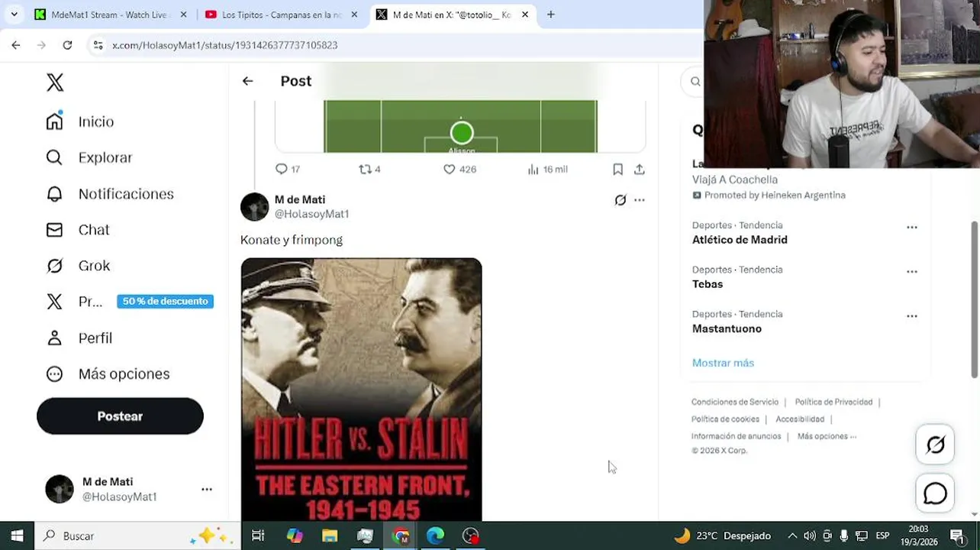Open the floating Grok button

click(x=935, y=445)
